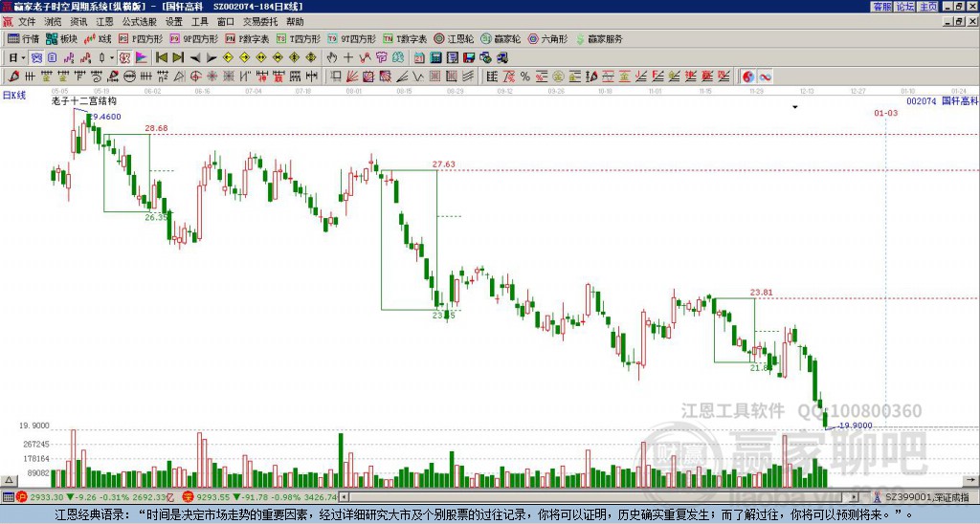980x524 pixels.
Task: Click the 论坛 forum button
Action: click(904, 7)
